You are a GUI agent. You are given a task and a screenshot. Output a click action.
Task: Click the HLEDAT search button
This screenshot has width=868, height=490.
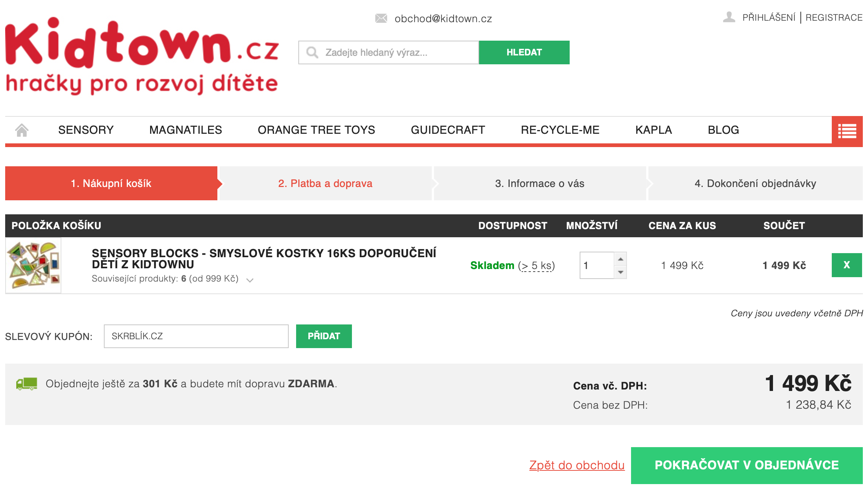(x=524, y=52)
